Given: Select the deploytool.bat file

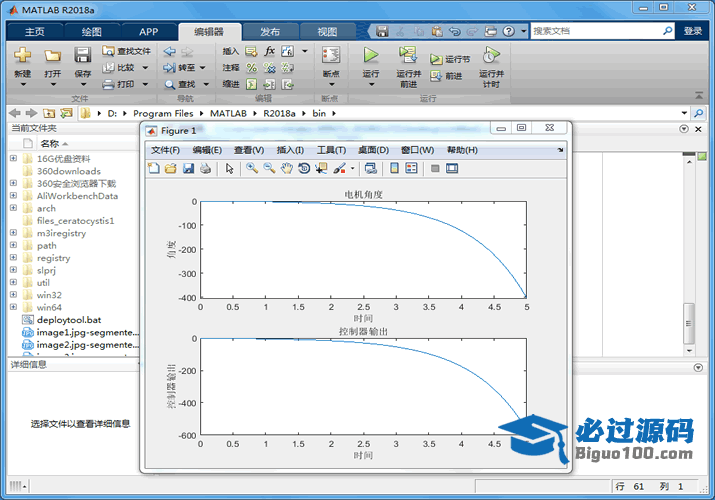Looking at the screenshot, I should point(68,320).
